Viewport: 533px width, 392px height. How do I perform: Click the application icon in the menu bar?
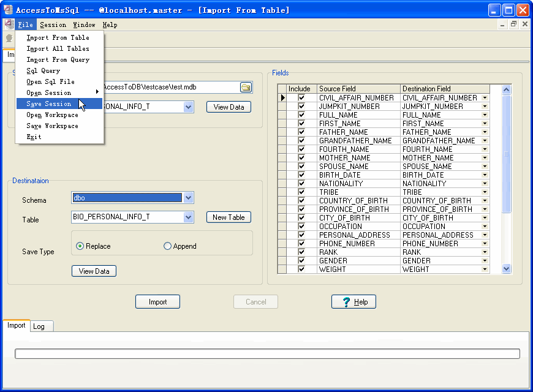(9, 24)
